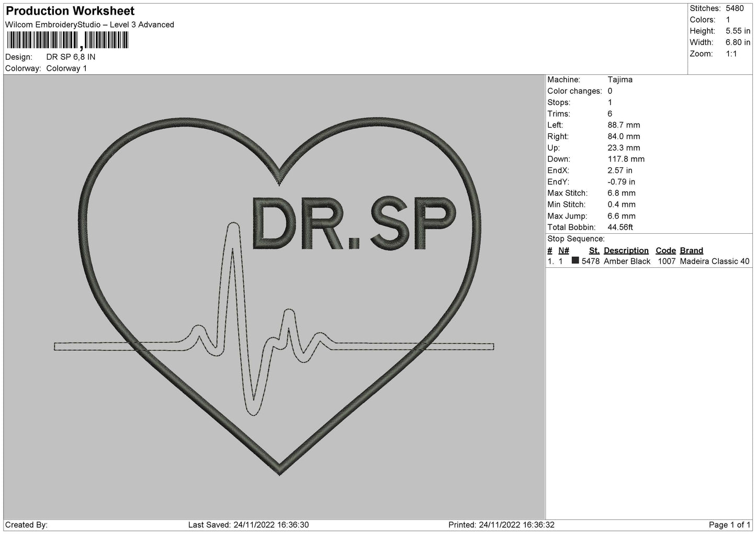Select the zoom value '1:1'

(x=731, y=54)
